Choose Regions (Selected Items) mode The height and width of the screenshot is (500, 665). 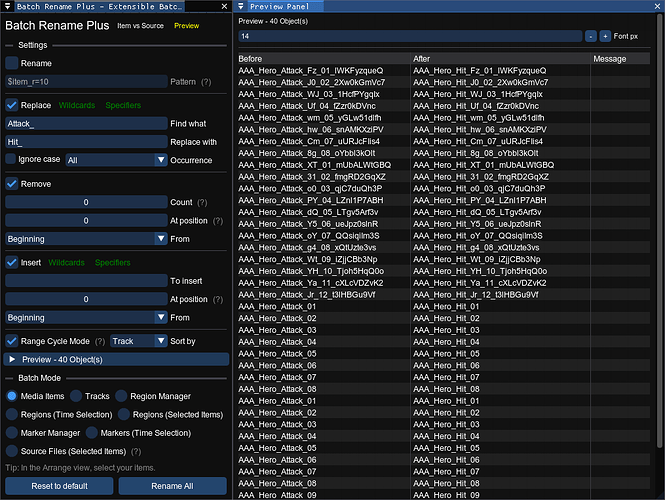pos(124,414)
